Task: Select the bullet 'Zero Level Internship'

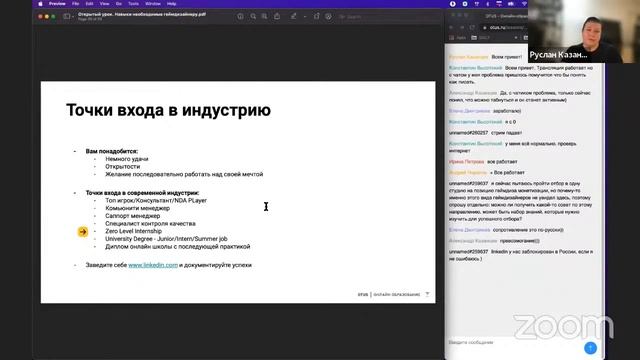Action: (x=133, y=231)
